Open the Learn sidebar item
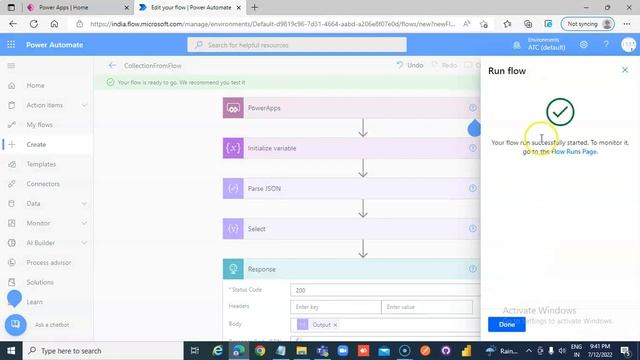Image resolution: width=640 pixels, height=360 pixels. pos(34,302)
